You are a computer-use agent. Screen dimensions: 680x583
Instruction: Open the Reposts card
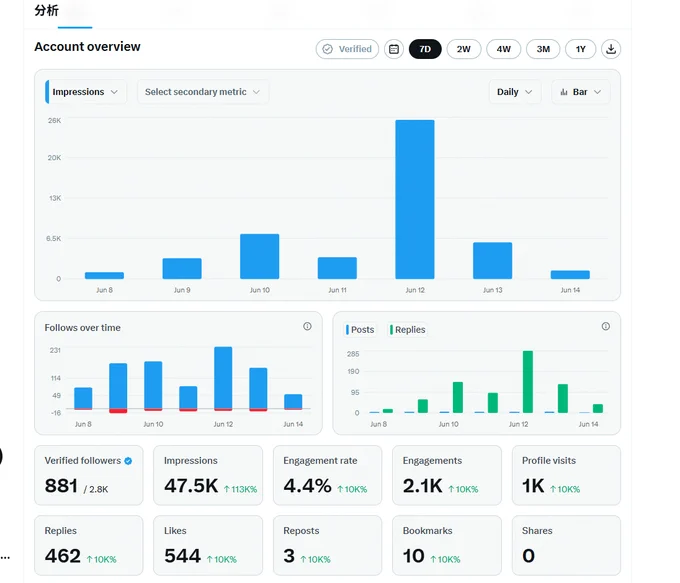pos(327,545)
